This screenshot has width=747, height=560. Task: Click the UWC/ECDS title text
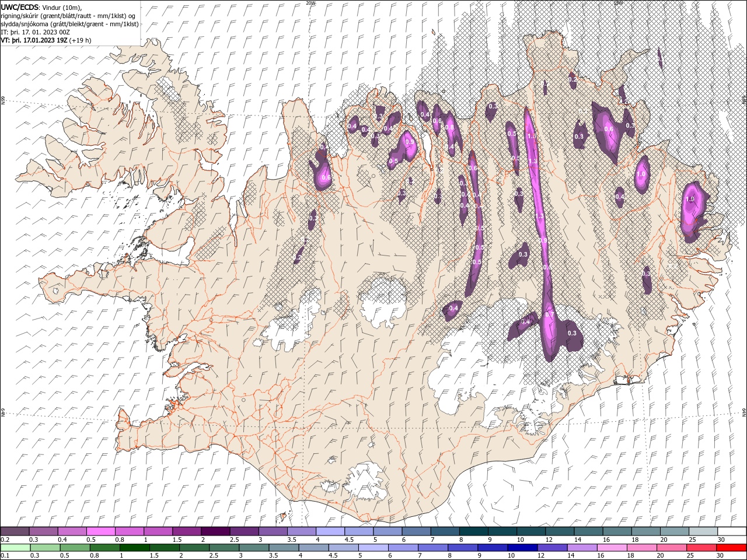click(20, 6)
